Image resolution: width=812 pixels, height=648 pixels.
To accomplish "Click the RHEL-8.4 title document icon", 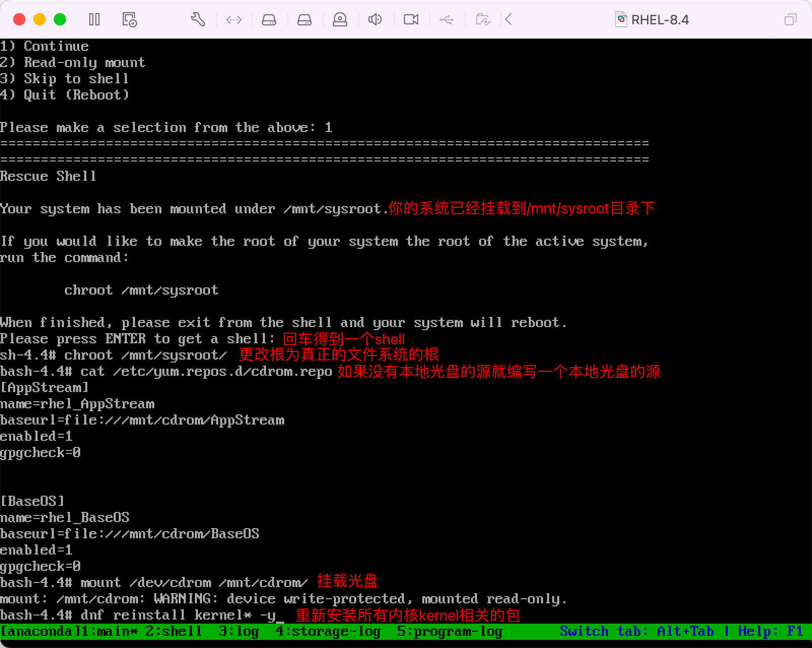I will [621, 20].
